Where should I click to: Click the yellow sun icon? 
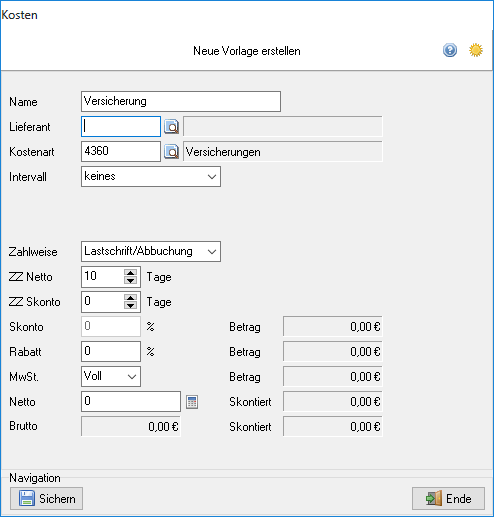coord(476,50)
